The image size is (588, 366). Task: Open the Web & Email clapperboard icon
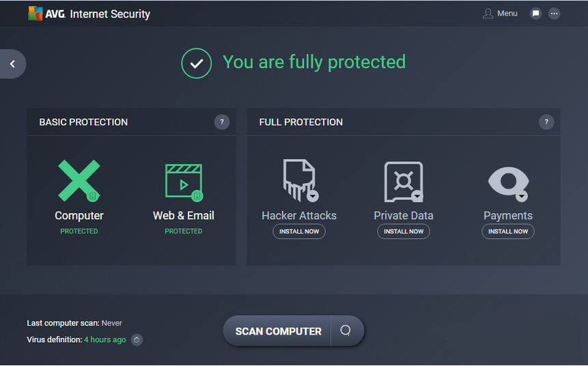pyautogui.click(x=184, y=182)
